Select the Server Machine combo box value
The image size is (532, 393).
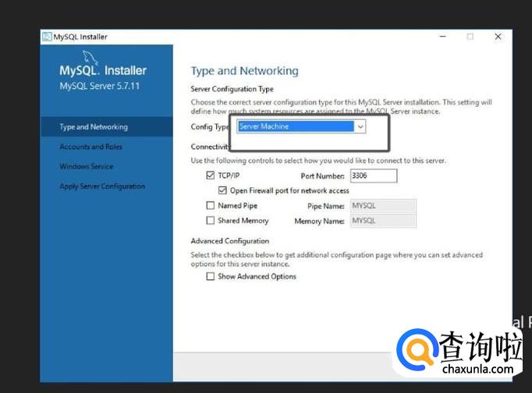point(296,126)
